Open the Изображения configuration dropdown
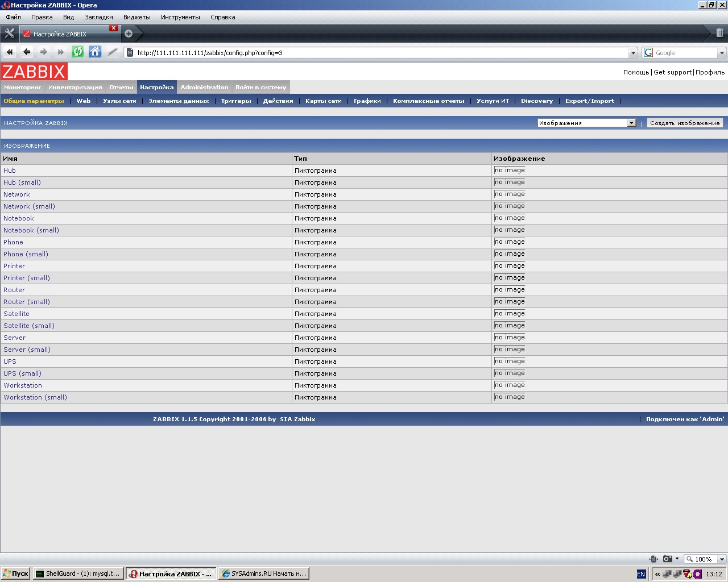 [x=586, y=123]
